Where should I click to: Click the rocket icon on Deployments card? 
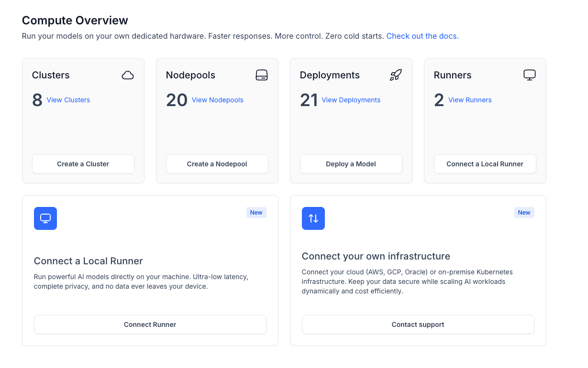click(x=396, y=75)
